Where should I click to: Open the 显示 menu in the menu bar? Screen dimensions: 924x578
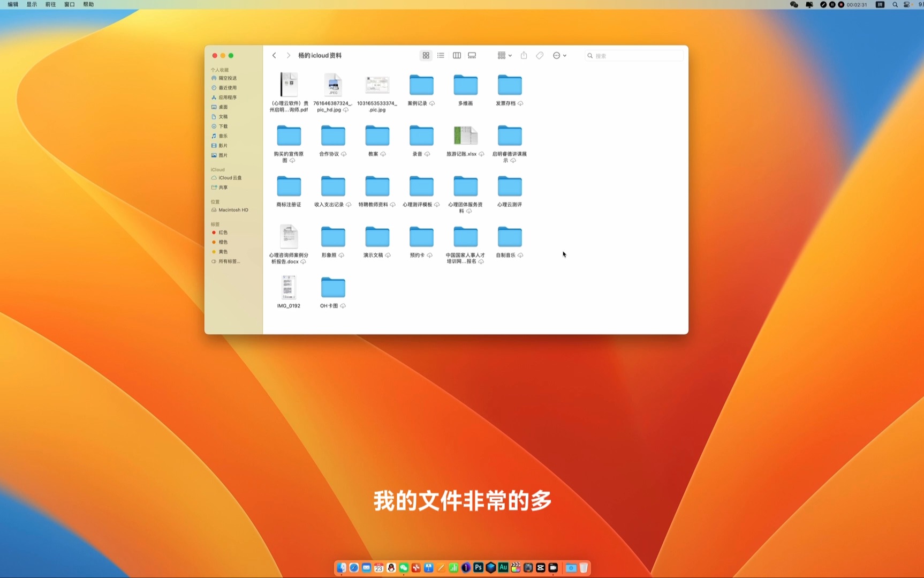coord(32,4)
